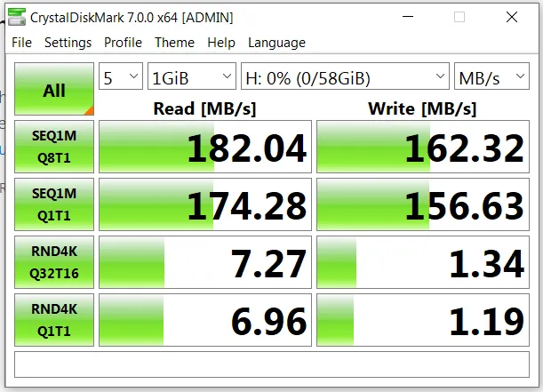Change the MB/s unit dropdown
The width and height of the screenshot is (543, 392).
(491, 76)
